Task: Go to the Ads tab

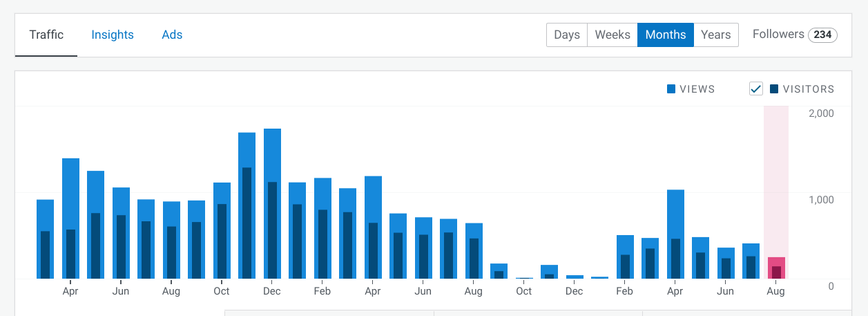Action: [x=172, y=35]
